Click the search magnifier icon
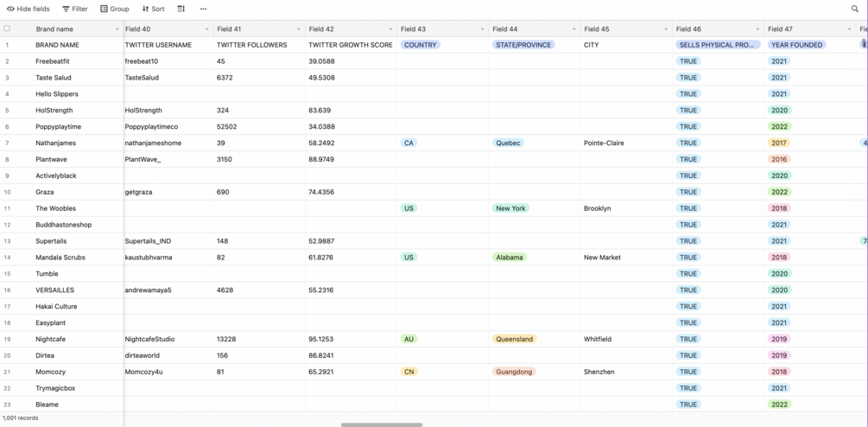The width and height of the screenshot is (868, 427). coord(855,9)
